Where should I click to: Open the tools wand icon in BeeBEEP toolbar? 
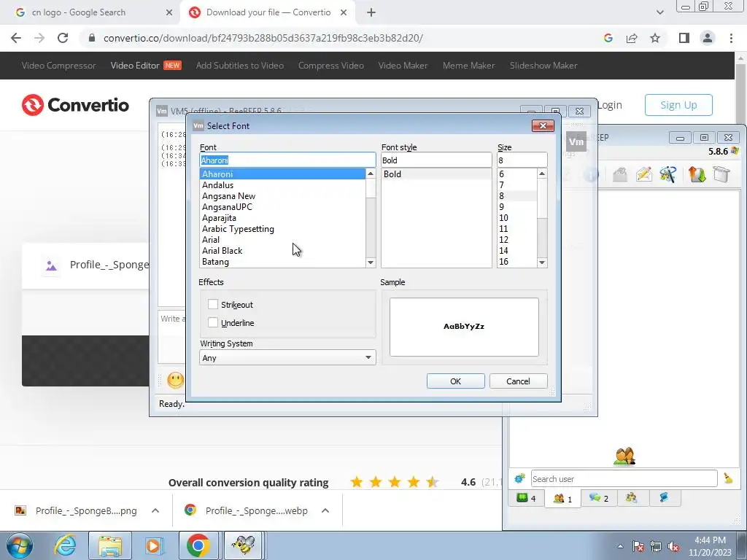click(668, 174)
